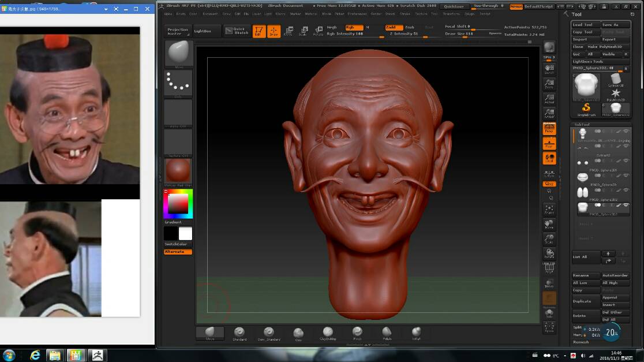The width and height of the screenshot is (644, 362).
Task: Select the ClayBuildup brush
Action: coord(328,334)
